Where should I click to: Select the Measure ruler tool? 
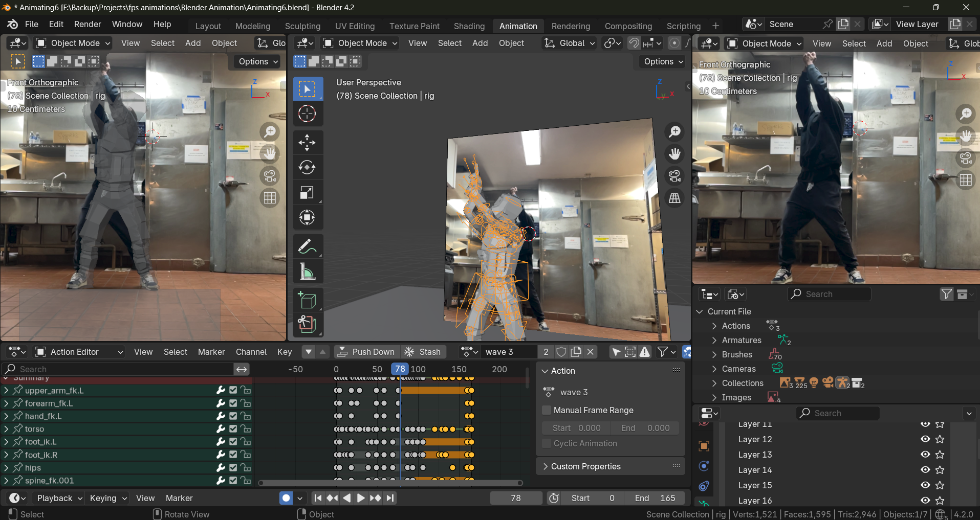(307, 272)
